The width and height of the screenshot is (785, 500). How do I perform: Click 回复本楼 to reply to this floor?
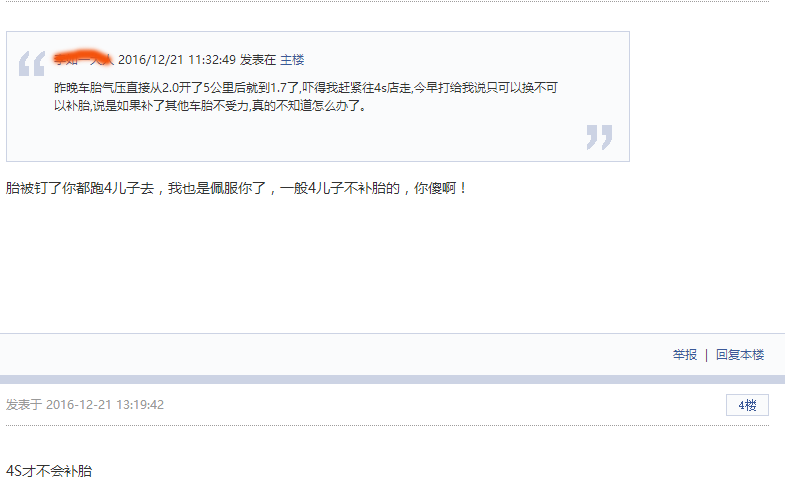[740, 355]
